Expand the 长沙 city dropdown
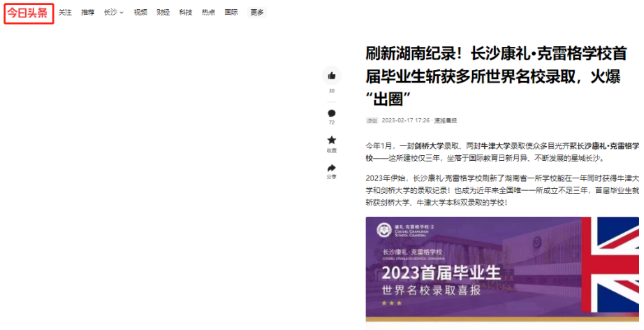Image resolution: width=644 pixels, height=330 pixels. point(113,13)
